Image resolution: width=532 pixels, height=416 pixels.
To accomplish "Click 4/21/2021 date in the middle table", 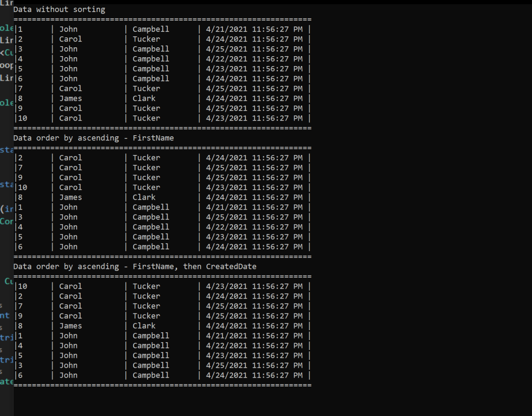I will pyautogui.click(x=254, y=207).
